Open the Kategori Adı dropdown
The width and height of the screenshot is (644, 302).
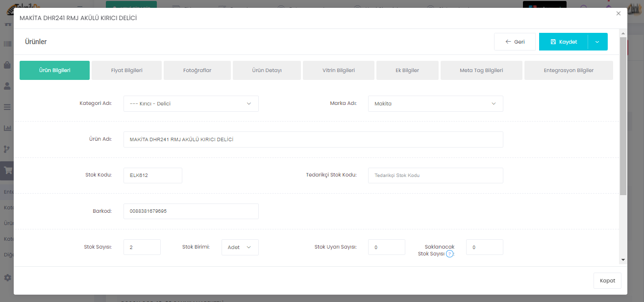click(191, 103)
